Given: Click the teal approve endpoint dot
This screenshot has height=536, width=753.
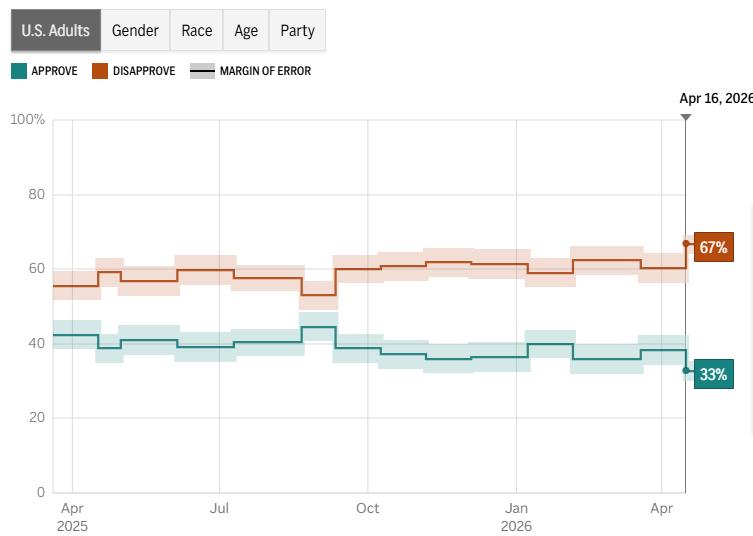Looking at the screenshot, I should [686, 371].
